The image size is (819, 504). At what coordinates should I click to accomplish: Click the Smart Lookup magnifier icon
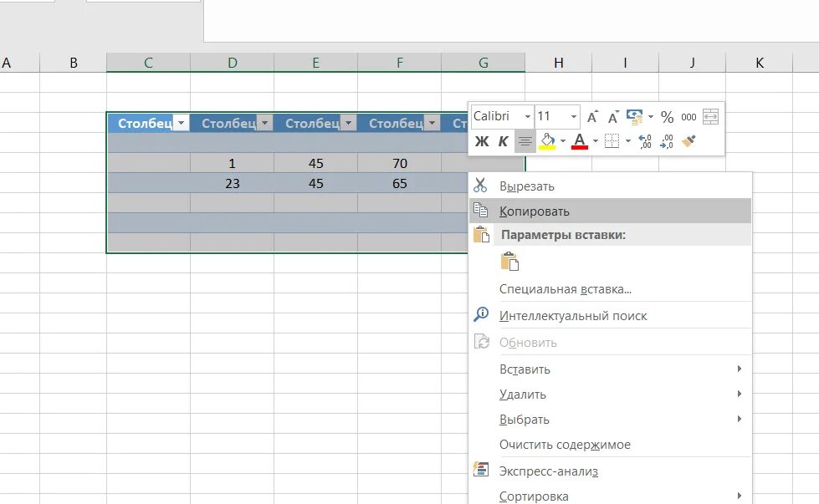pyautogui.click(x=480, y=314)
